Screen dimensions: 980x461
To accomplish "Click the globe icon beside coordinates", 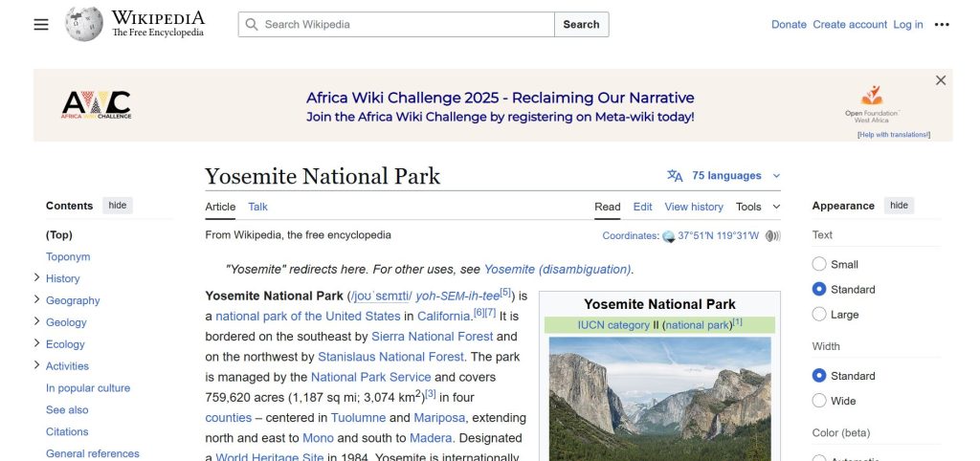I will pos(669,236).
